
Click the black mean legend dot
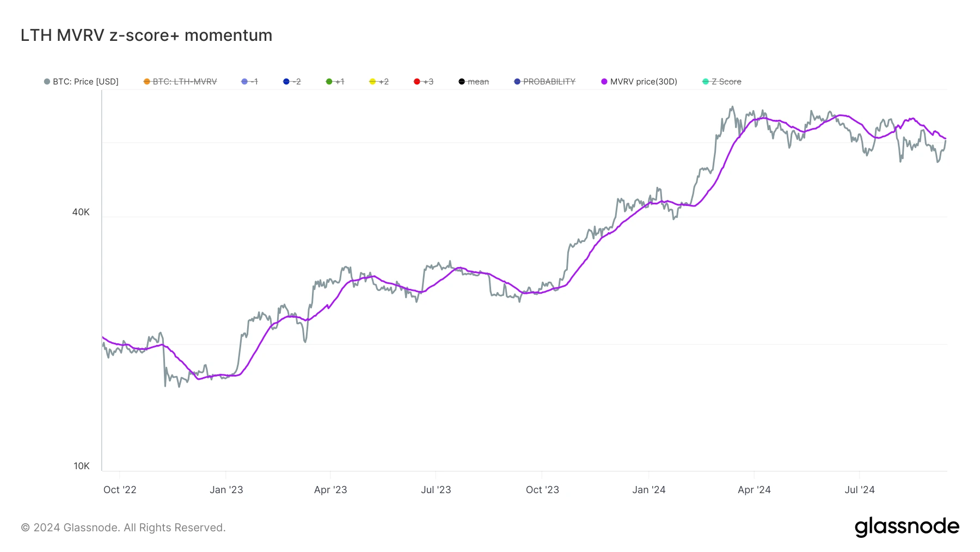click(x=462, y=82)
